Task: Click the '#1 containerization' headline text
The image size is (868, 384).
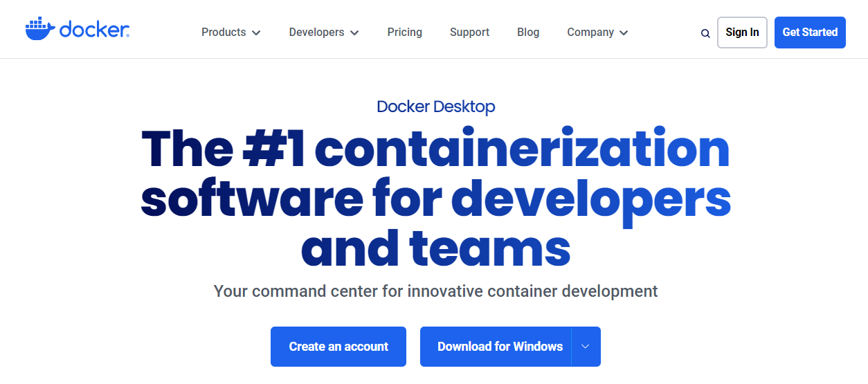Action: [487, 149]
